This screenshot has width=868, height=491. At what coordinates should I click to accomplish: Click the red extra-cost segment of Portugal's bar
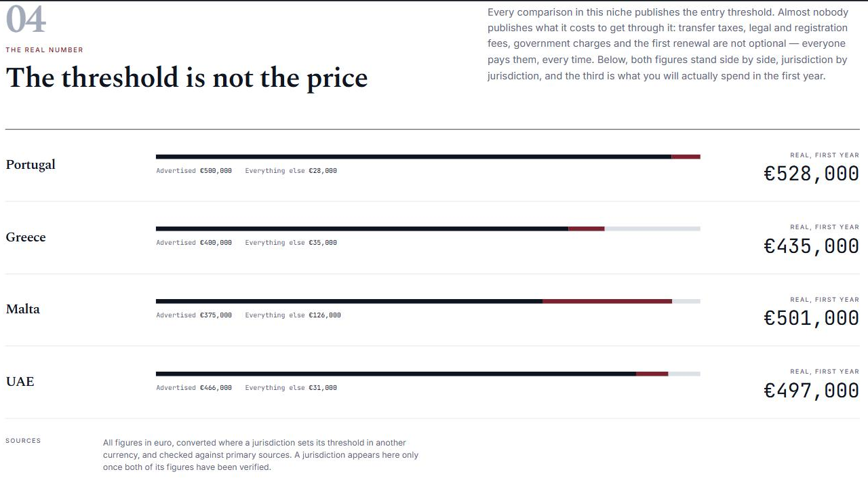(x=686, y=157)
